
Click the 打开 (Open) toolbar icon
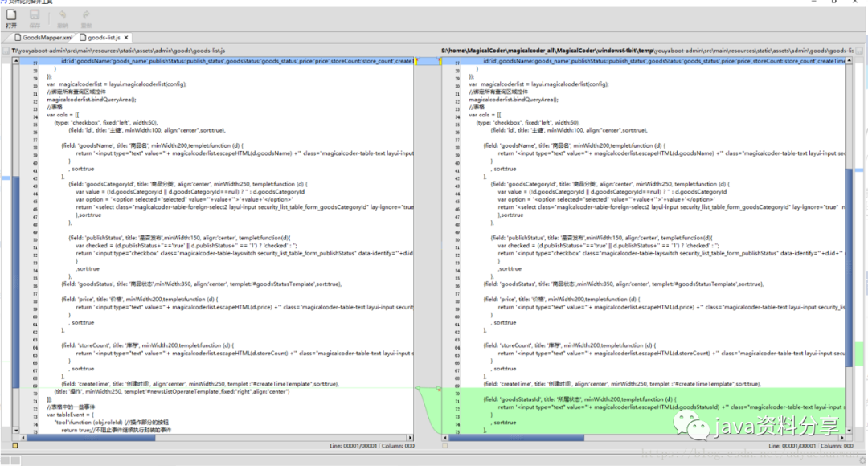click(x=11, y=15)
